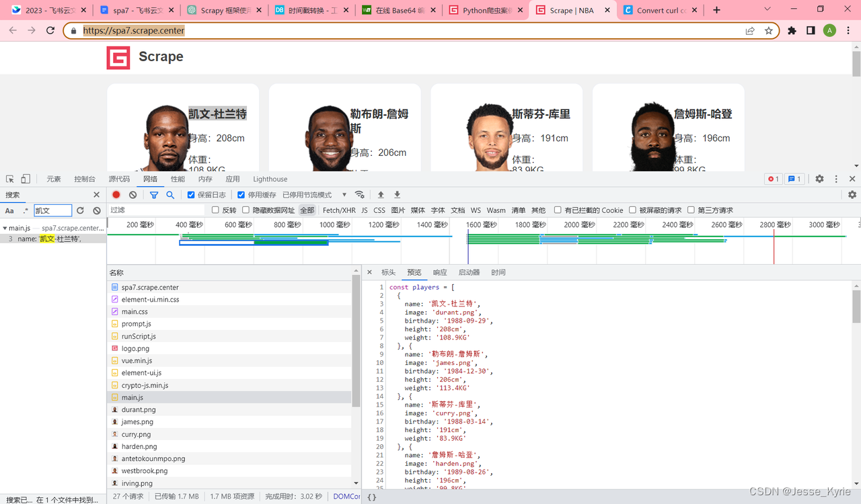Toggle match case Aa in search

point(9,210)
